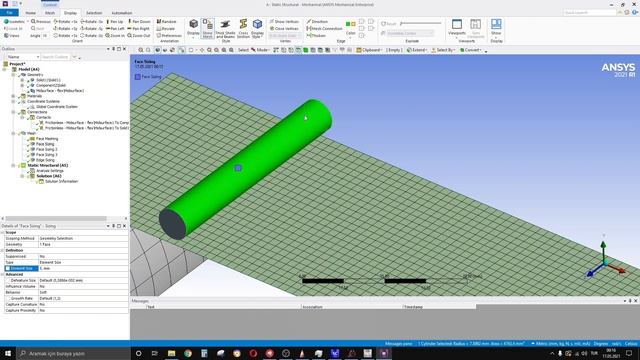This screenshot has height=360, width=640.
Task: Select Model (A4) in outline tree
Action: (x=29, y=69)
